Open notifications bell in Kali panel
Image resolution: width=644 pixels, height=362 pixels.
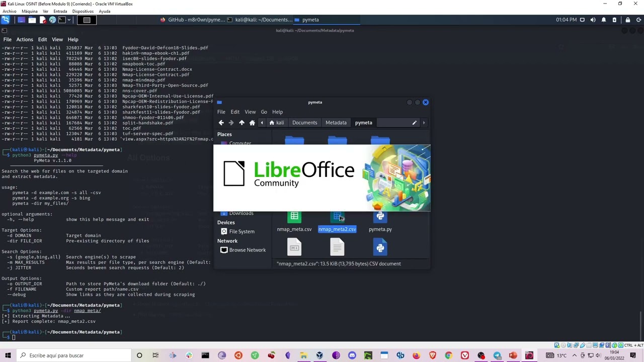(x=604, y=20)
